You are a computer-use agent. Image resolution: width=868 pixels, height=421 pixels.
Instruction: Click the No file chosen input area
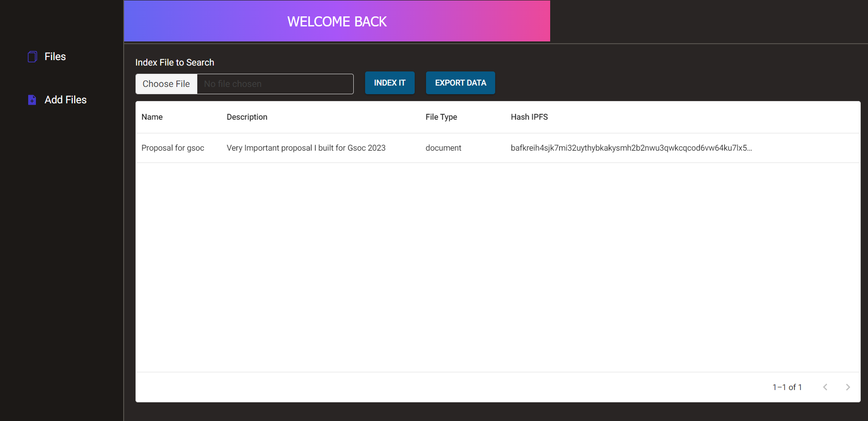(x=275, y=84)
